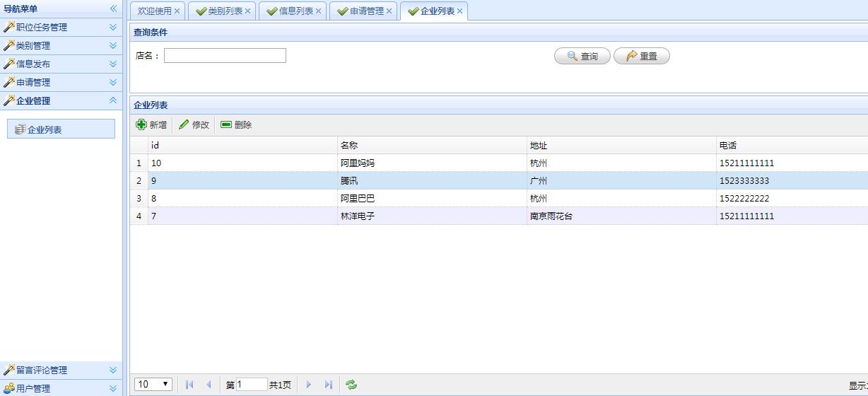This screenshot has height=396, width=868.
Task: Switch to the 信息列表 tab
Action: (x=296, y=11)
